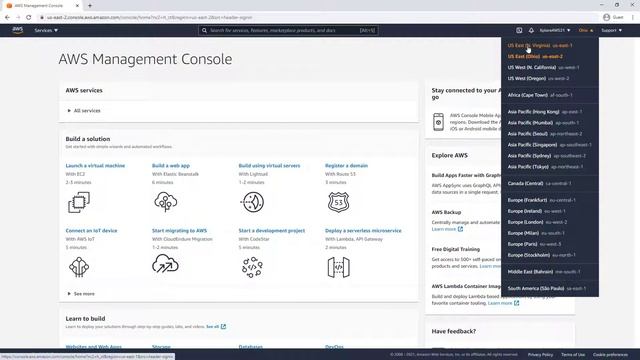
Task: Open Terms of Use footer link
Action: point(573,355)
